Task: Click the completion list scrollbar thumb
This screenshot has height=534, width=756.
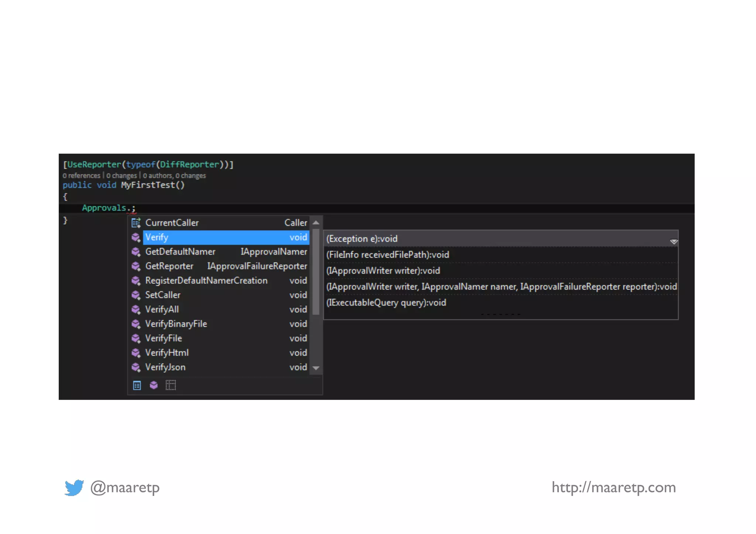Action: coord(316,271)
